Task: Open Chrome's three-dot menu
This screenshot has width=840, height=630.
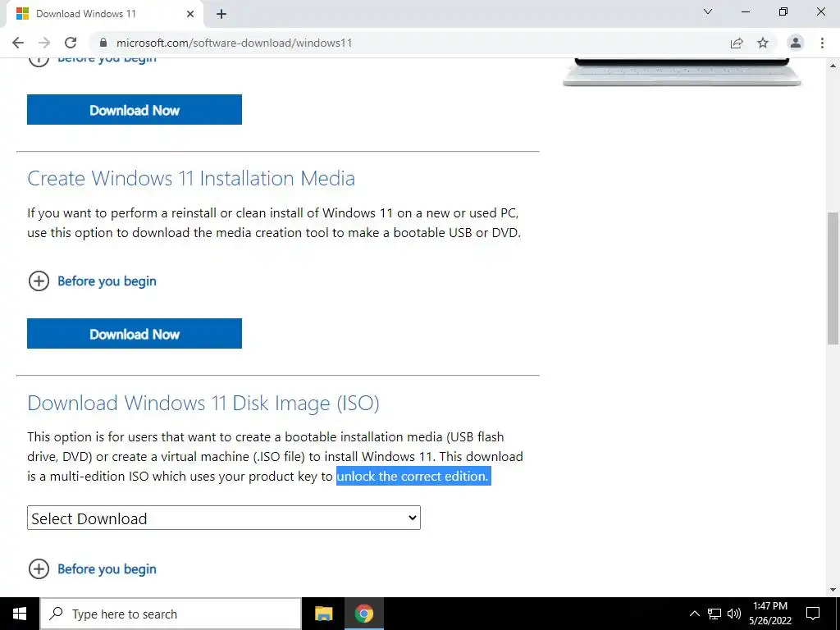Action: click(x=822, y=43)
